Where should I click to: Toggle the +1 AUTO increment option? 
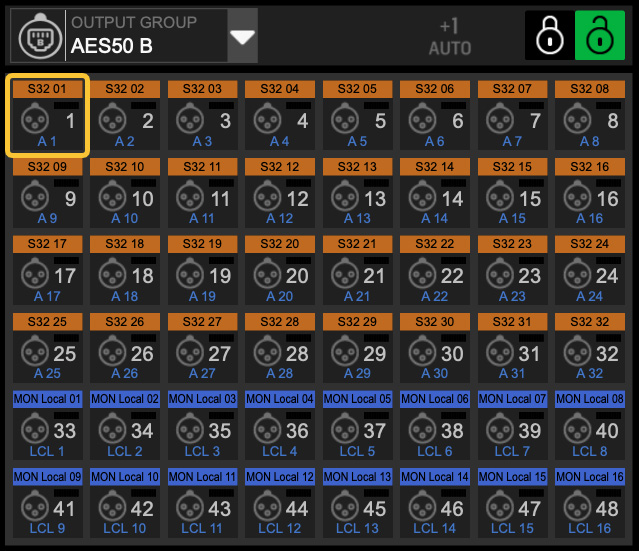(449, 36)
